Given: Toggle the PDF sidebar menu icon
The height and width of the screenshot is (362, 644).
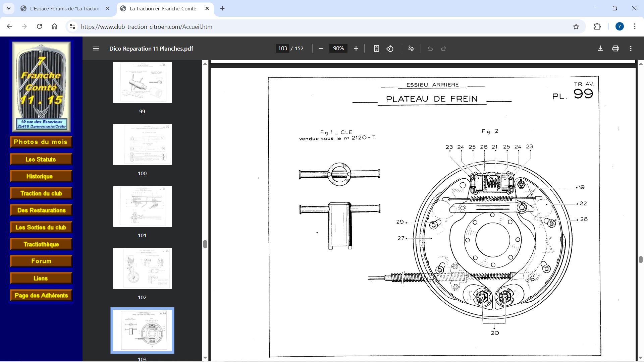Looking at the screenshot, I should click(96, 49).
